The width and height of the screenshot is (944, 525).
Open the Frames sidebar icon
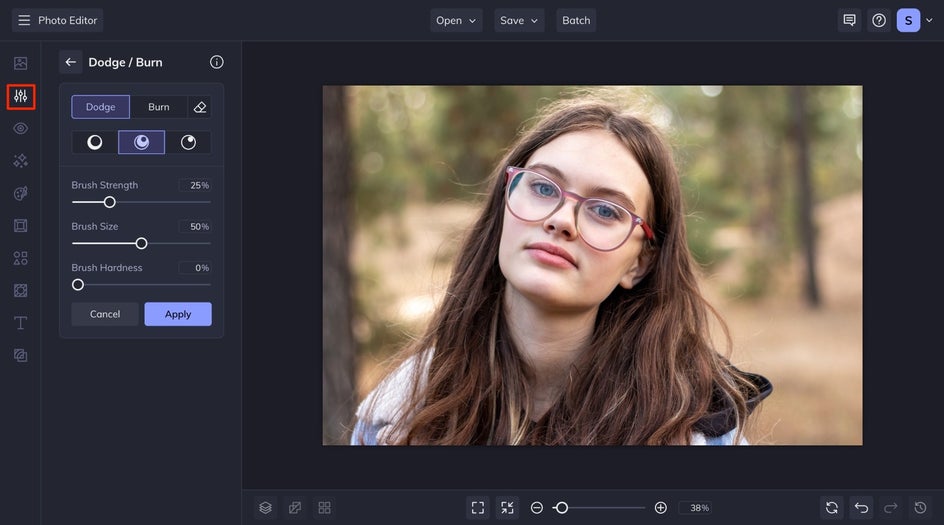pyautogui.click(x=20, y=226)
